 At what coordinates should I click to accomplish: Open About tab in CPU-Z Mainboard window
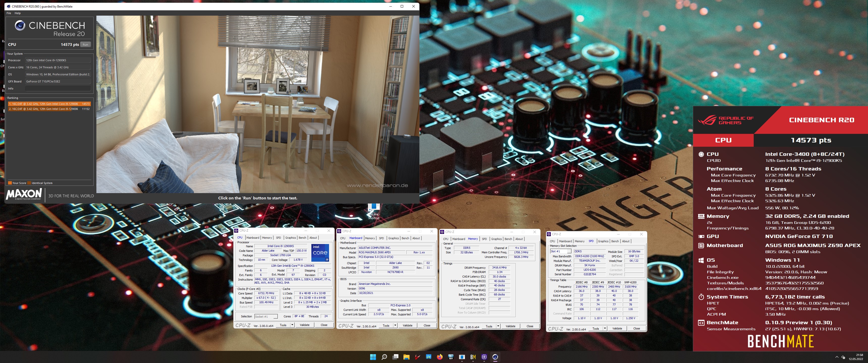point(416,238)
